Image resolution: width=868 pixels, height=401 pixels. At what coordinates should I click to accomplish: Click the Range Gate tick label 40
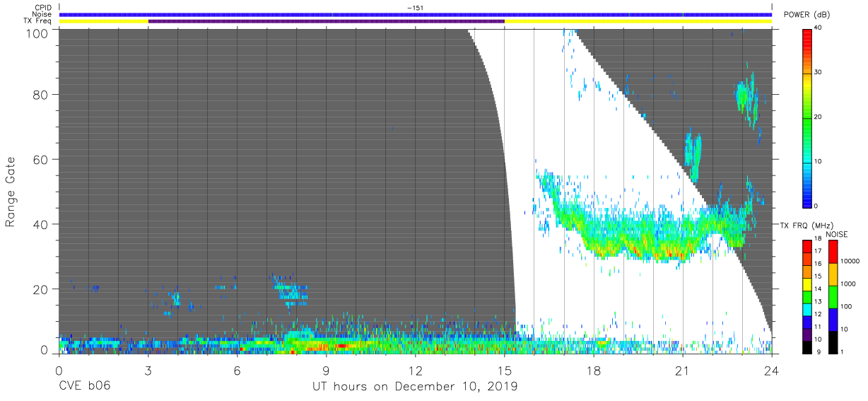point(41,224)
